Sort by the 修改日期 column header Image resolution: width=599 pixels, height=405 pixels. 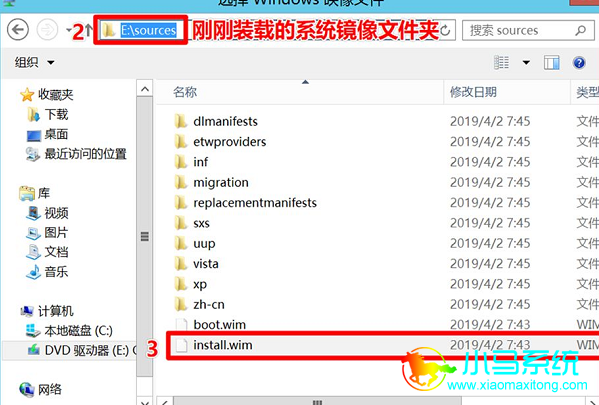coord(473,92)
